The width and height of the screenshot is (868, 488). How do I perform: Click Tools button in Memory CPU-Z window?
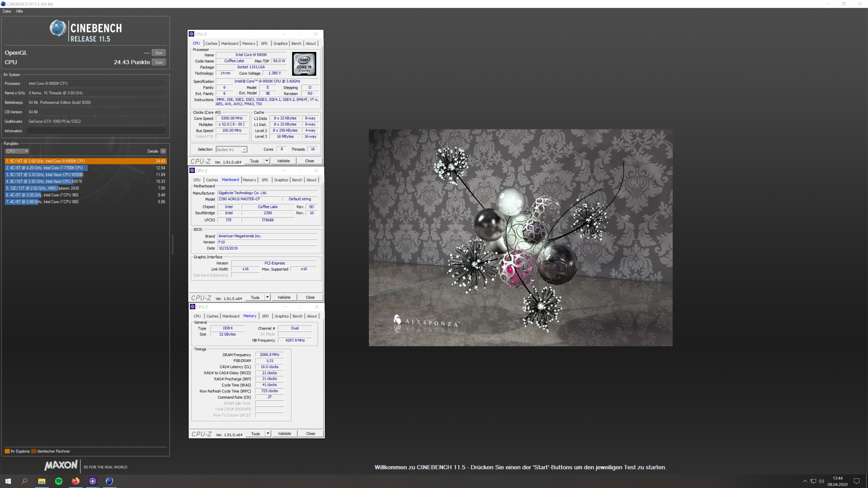point(256,434)
